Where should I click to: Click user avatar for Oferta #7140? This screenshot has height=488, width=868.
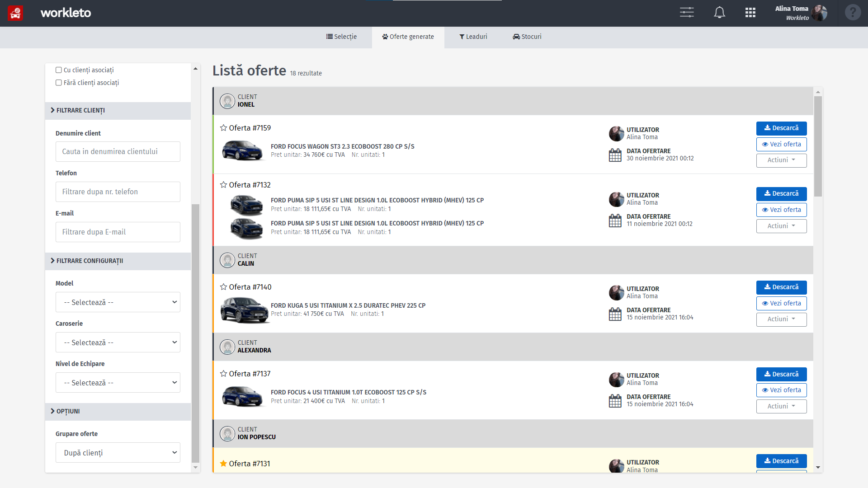coord(617,293)
